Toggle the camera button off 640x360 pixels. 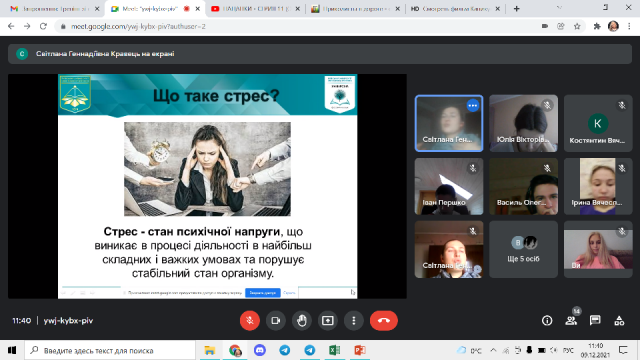276,321
